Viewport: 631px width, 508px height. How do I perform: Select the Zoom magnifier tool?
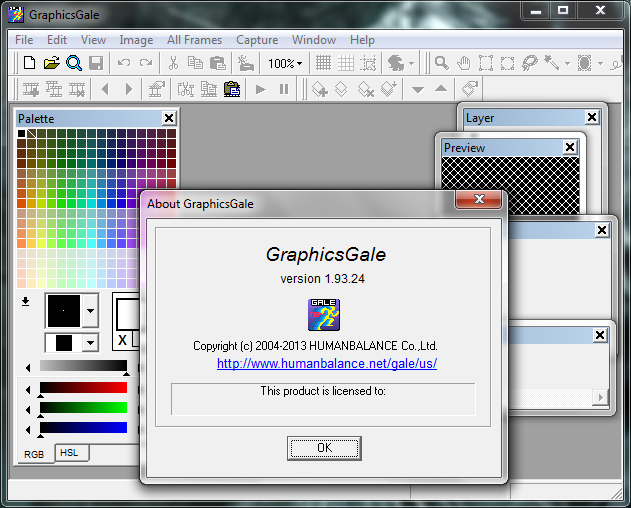[441, 63]
